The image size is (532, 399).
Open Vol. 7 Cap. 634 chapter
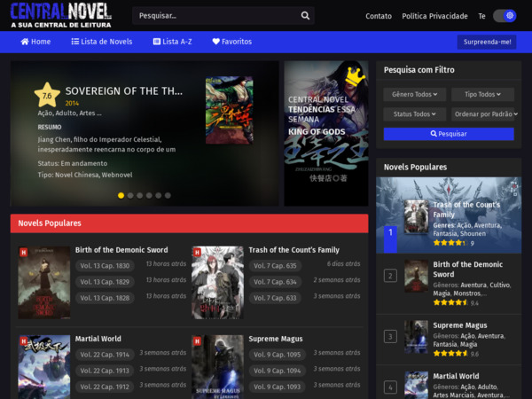tap(275, 282)
